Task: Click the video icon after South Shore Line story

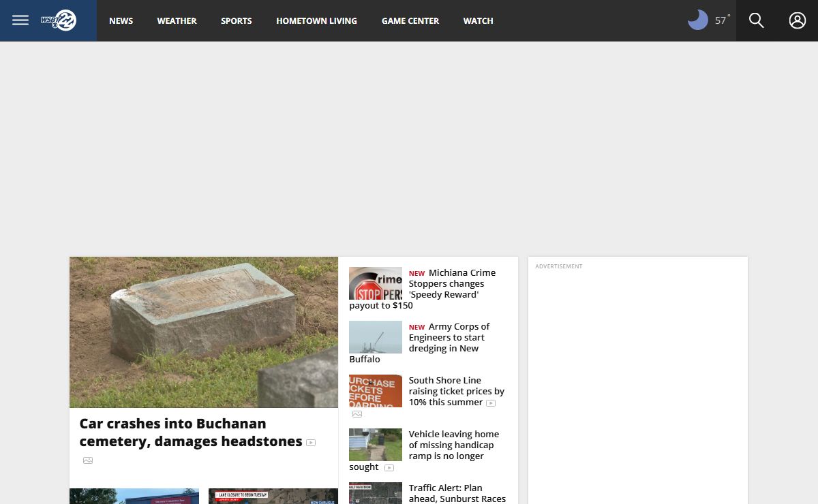Action: coord(491,403)
